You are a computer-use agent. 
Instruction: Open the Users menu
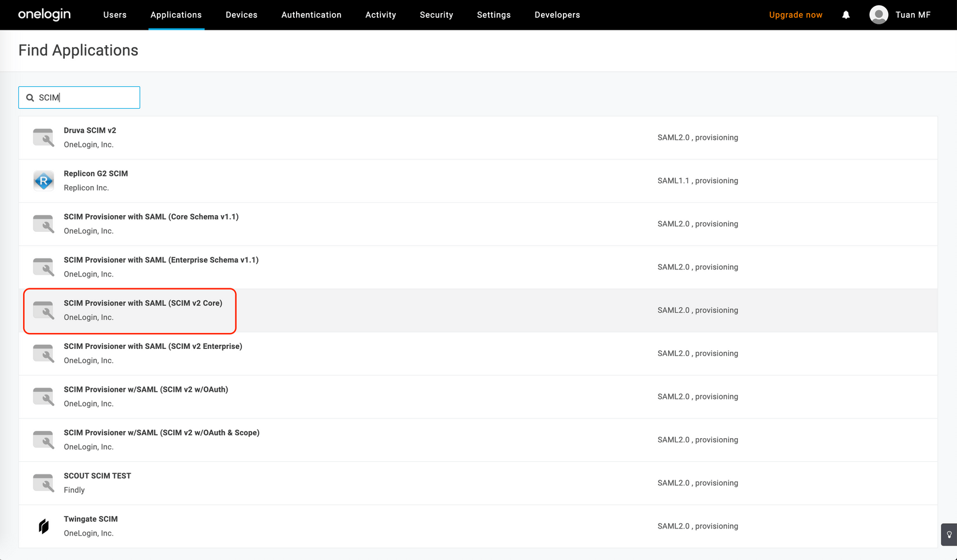[115, 15]
